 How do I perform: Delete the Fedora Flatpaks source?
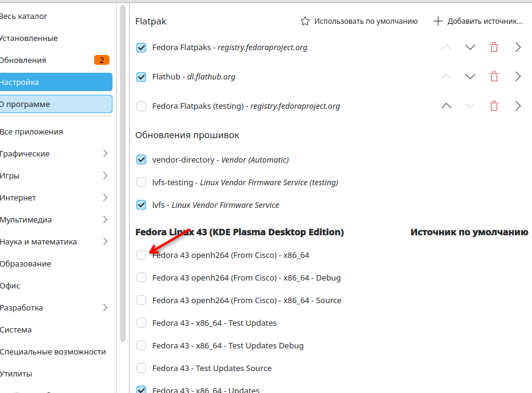pos(494,48)
